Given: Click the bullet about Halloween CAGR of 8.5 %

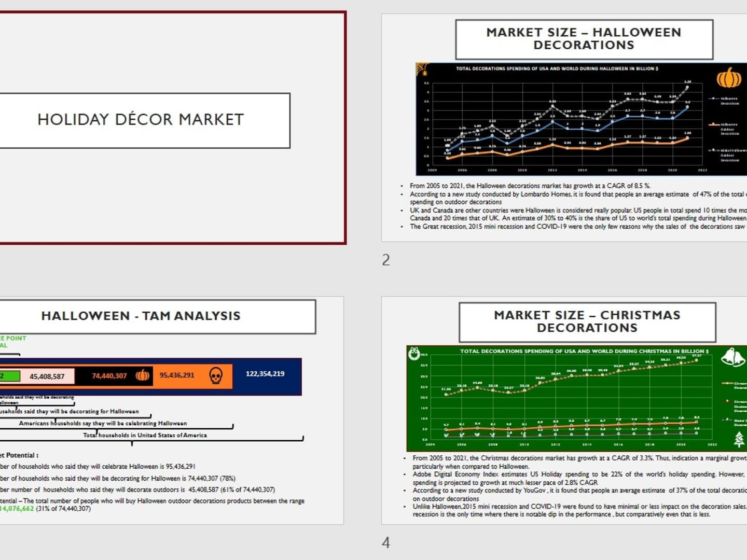Looking at the screenshot, I should pyautogui.click(x=530, y=186).
